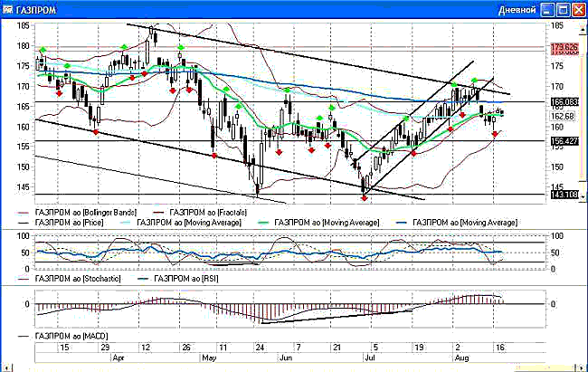Click the Apr month label on time axis
Viewport: 588px width, 372px height.
[x=119, y=358]
